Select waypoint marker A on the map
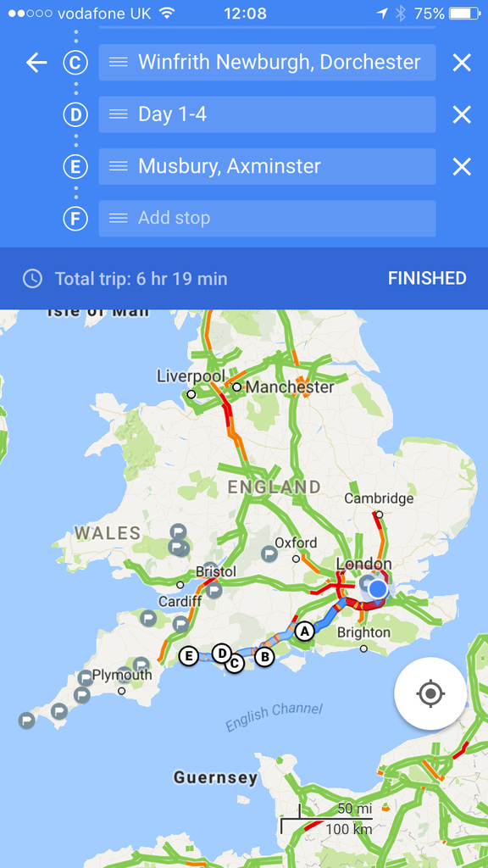Image resolution: width=488 pixels, height=868 pixels. tap(304, 631)
